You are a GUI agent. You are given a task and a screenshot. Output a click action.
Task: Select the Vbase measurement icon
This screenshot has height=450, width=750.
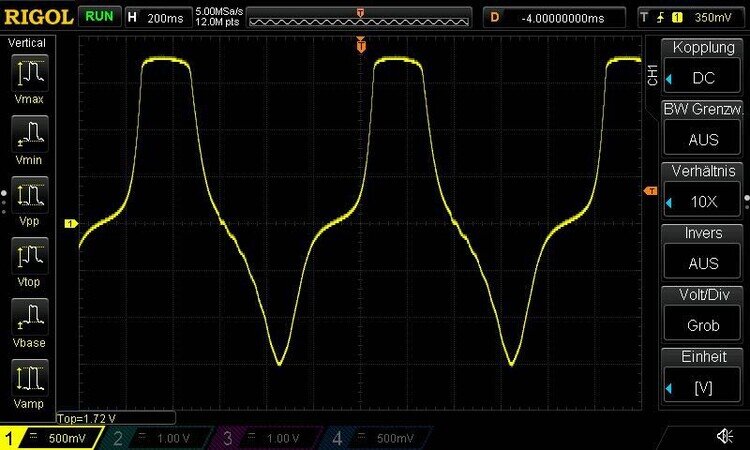[x=32, y=319]
